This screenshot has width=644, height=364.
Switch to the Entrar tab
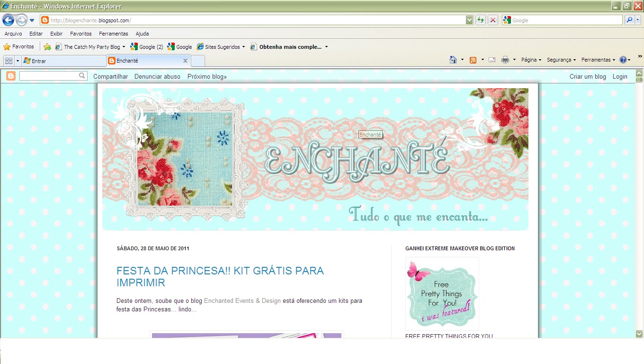coord(63,61)
